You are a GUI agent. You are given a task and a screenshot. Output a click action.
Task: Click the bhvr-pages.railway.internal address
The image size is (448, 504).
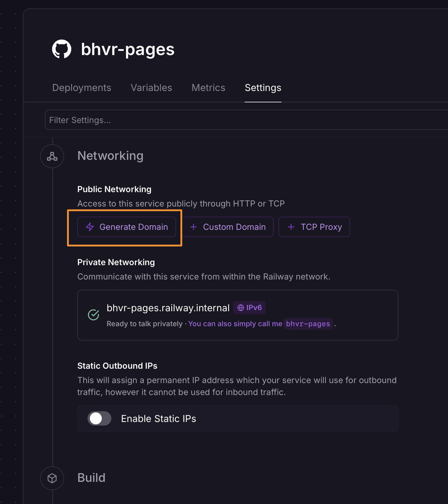click(168, 308)
